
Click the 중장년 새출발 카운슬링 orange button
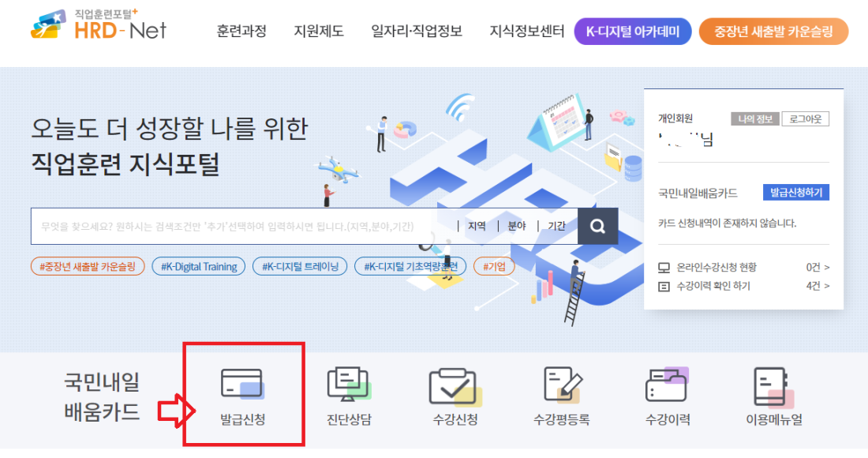coord(773,32)
